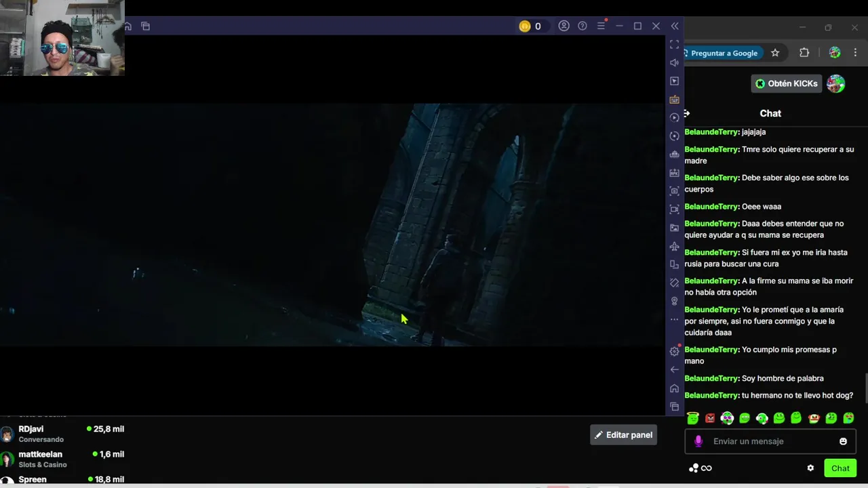Screen dimensions: 868x488
Task: Open the emulator help question-mark icon
Action: [582, 26]
